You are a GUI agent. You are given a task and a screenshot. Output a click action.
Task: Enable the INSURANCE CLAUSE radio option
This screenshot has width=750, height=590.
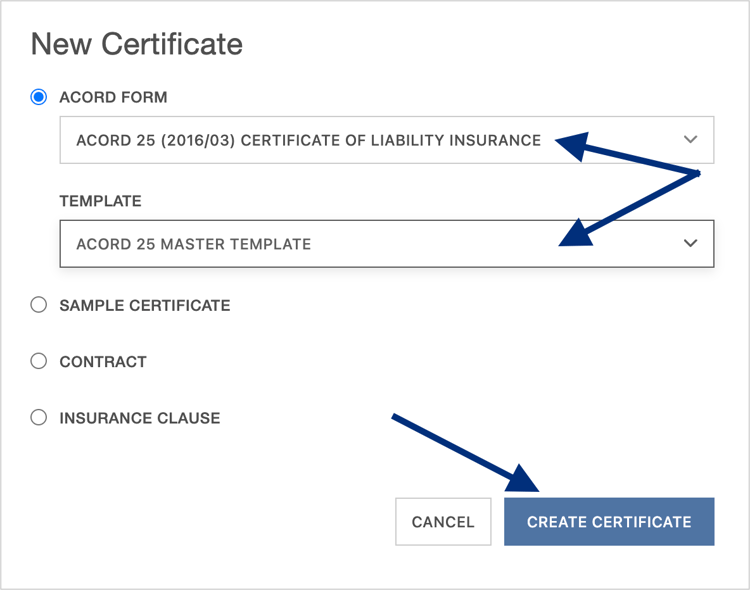point(39,417)
